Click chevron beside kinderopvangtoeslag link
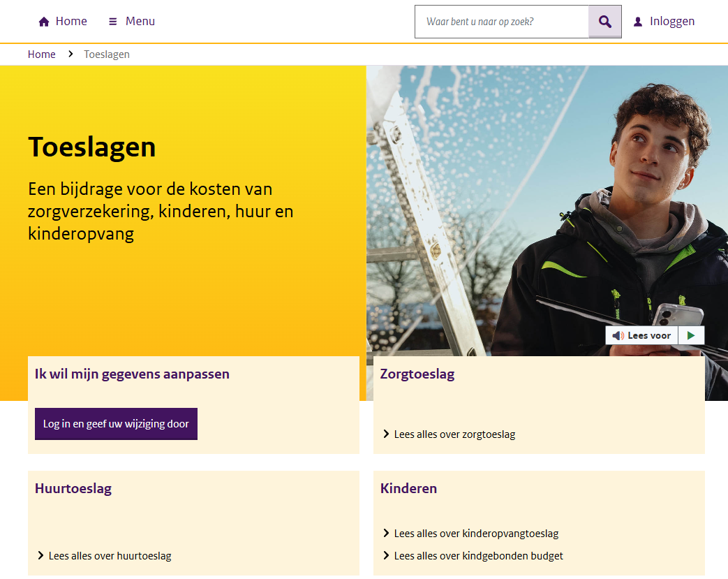The height and width of the screenshot is (579, 728). (x=386, y=533)
